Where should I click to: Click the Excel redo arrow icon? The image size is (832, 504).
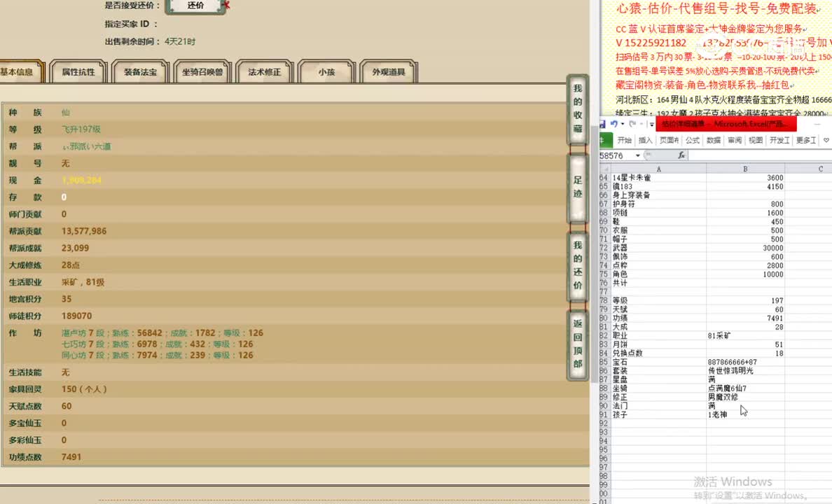point(632,124)
